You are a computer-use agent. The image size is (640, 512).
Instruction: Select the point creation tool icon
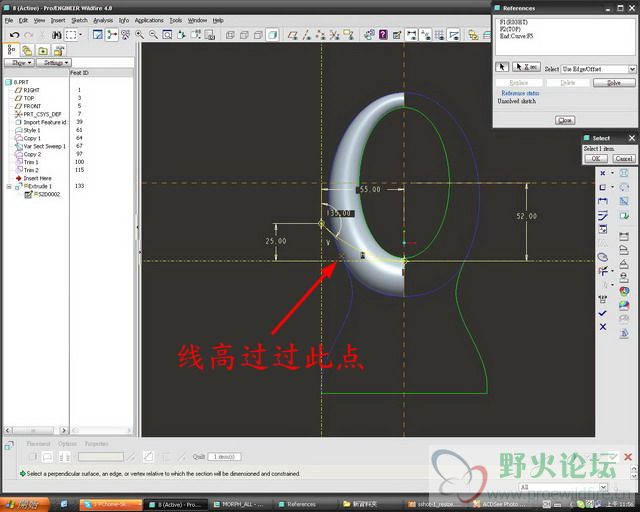(x=602, y=173)
